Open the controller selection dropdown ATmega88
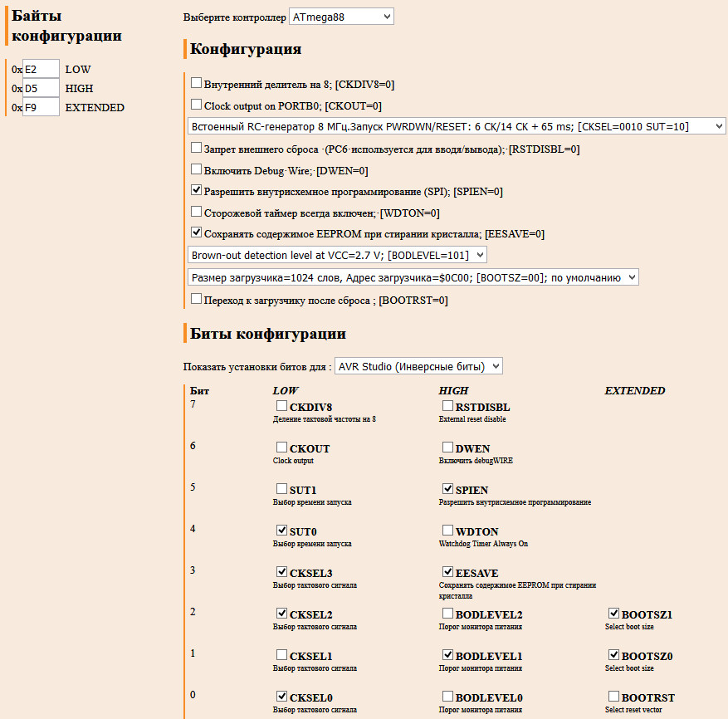728x719 pixels. (341, 17)
